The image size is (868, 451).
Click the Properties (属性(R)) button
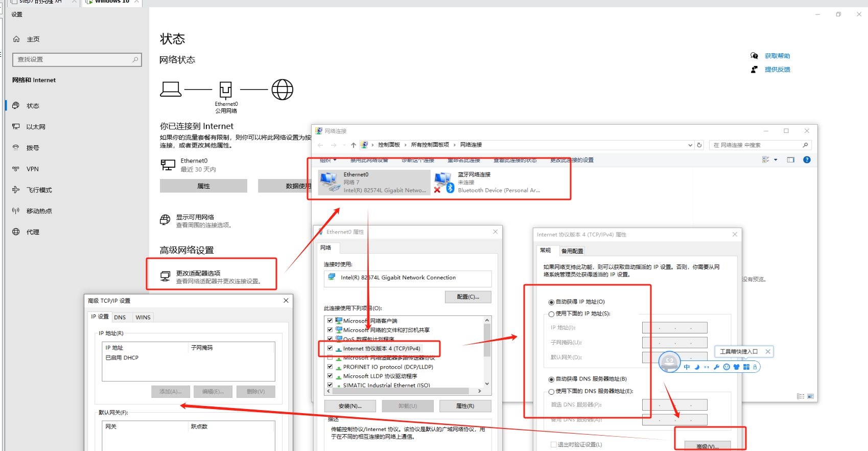(x=464, y=406)
